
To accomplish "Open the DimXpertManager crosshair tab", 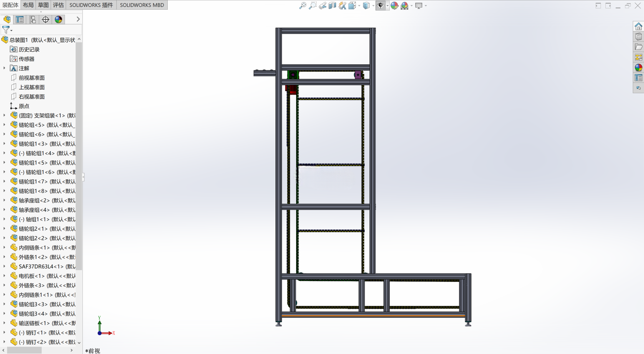I will point(46,19).
